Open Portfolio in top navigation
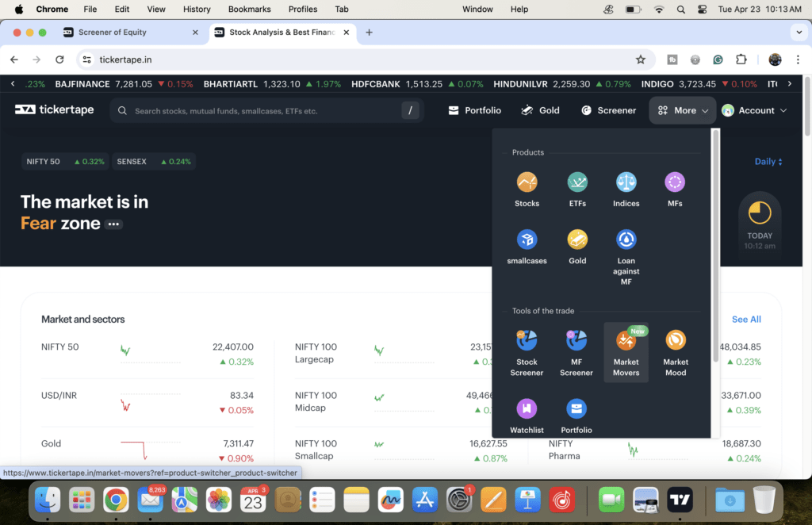 (x=474, y=110)
